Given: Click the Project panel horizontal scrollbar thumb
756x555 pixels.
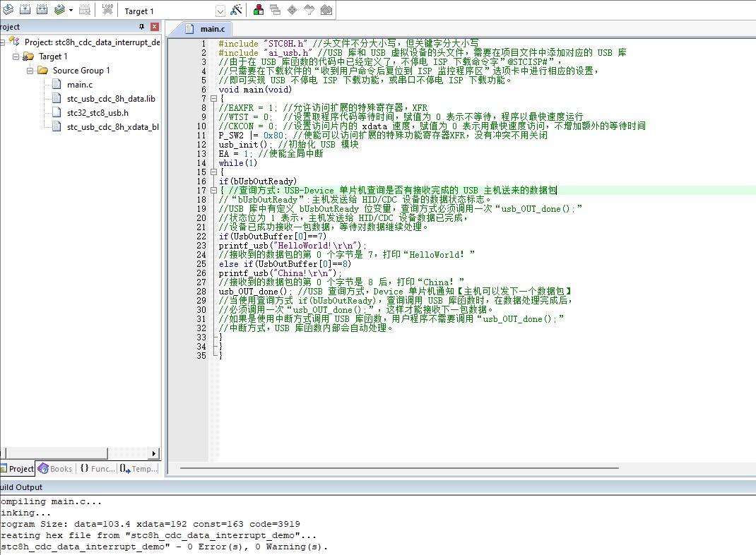Looking at the screenshot, I should [57, 453].
